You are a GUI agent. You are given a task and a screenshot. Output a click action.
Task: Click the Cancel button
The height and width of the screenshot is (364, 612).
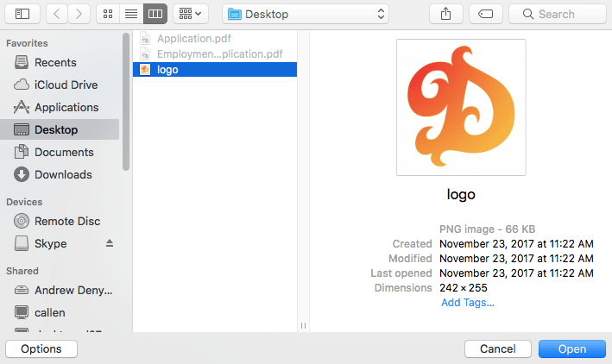(498, 348)
